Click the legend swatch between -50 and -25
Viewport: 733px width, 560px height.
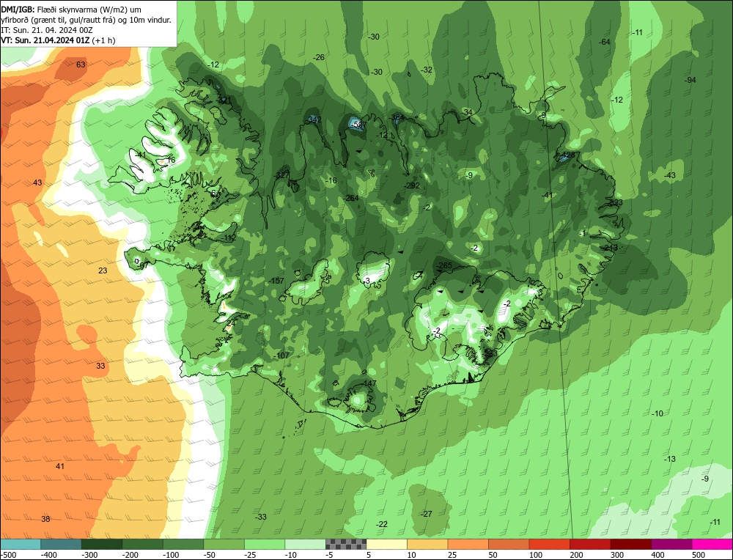coord(224,544)
